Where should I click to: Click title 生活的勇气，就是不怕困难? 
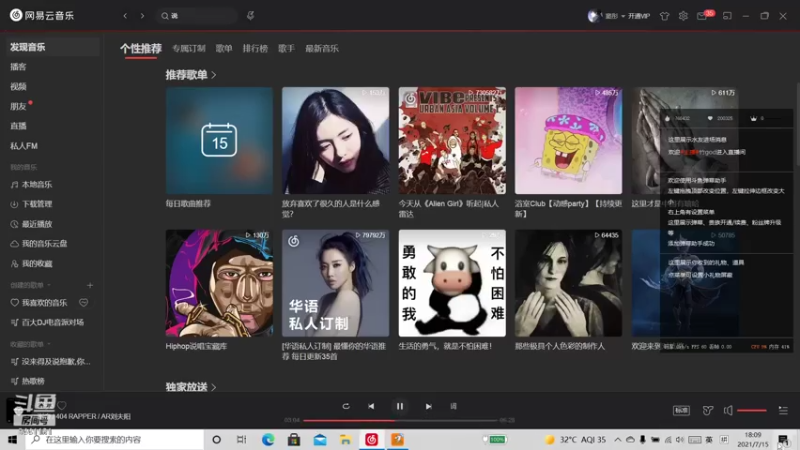(445, 346)
